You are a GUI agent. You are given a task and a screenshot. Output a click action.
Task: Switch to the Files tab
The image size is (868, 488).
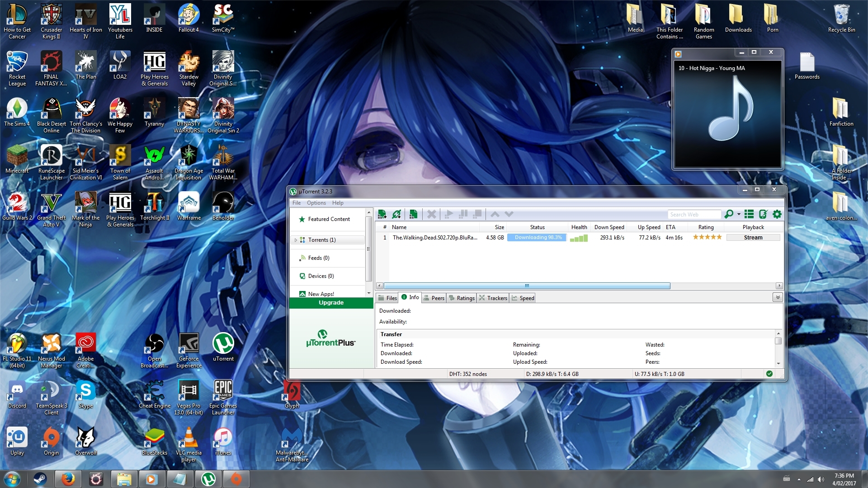[387, 298]
